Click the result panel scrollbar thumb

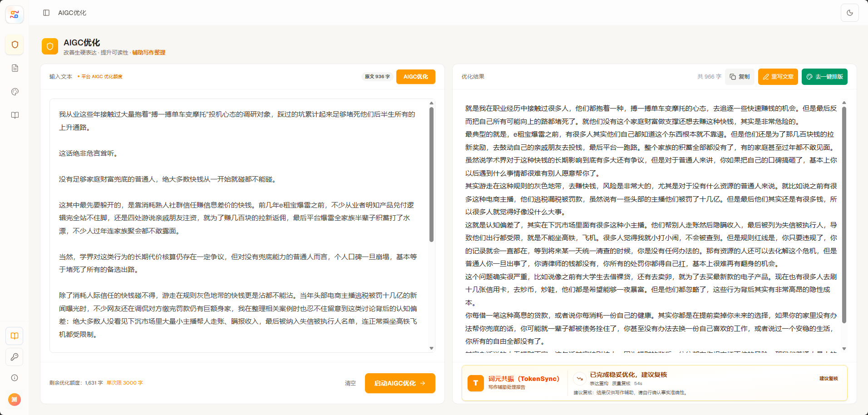pos(844,215)
